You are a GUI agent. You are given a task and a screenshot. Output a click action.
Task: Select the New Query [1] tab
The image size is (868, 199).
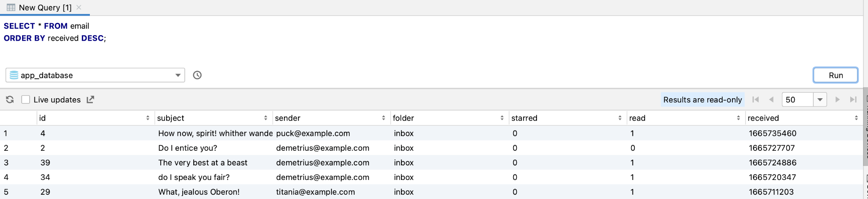[x=45, y=8]
